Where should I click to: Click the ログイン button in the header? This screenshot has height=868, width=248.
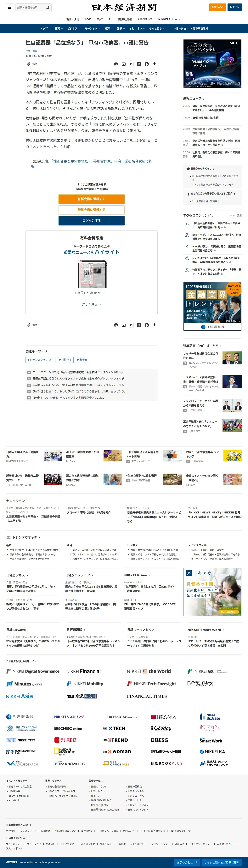pyautogui.click(x=234, y=7)
